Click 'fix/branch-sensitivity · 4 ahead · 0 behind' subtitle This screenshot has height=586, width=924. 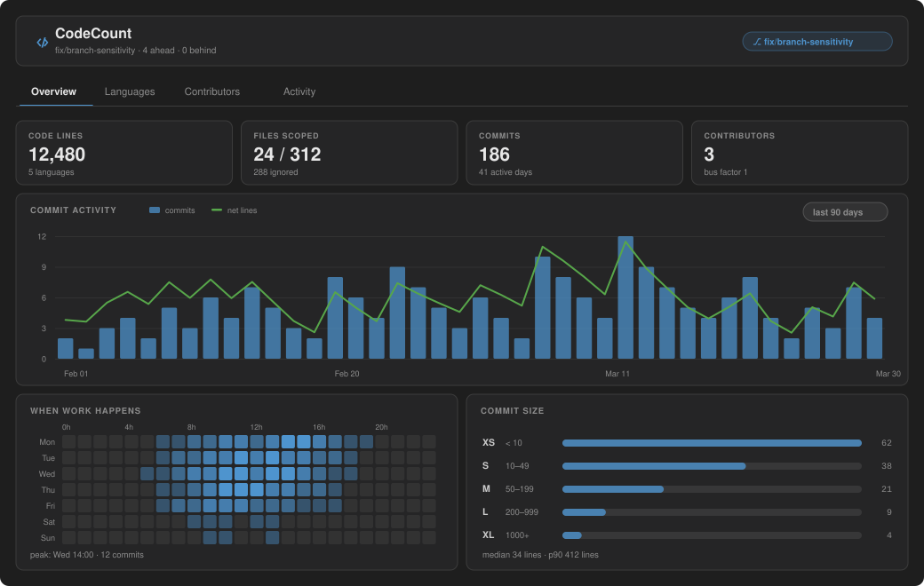(136, 51)
